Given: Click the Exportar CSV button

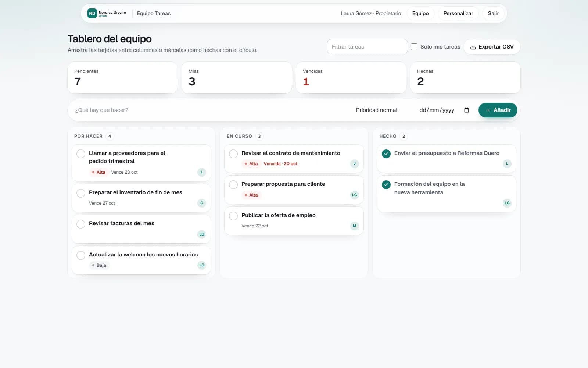Looking at the screenshot, I should click(492, 47).
